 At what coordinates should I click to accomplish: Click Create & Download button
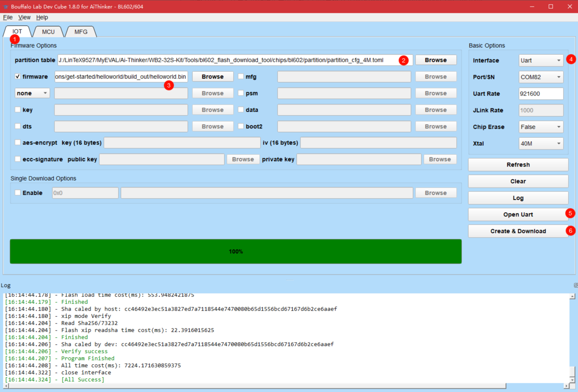point(518,231)
